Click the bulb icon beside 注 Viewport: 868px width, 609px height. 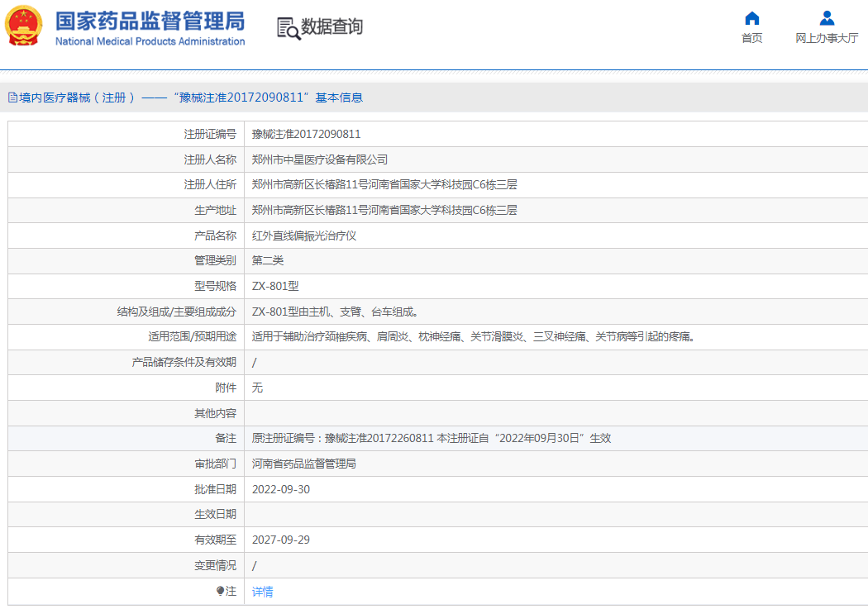point(221,592)
